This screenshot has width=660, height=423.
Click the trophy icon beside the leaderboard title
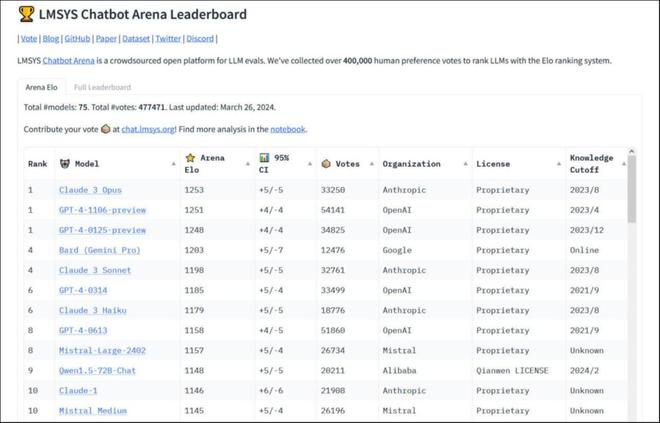(x=26, y=14)
